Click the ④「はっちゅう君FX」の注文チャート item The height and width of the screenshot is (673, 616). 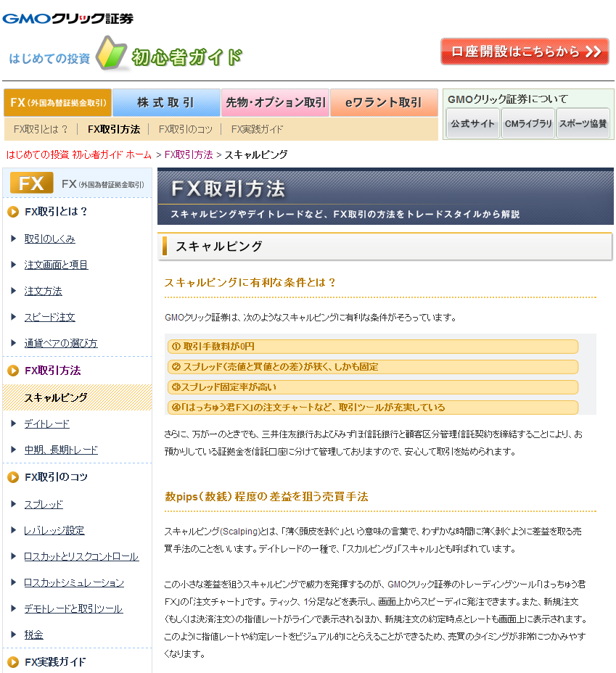pos(373,408)
